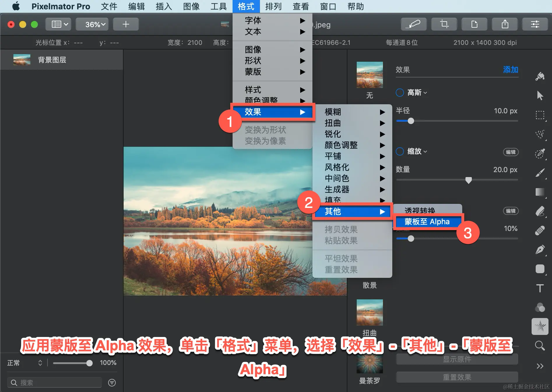Click the 数量 slider handle
This screenshot has height=392, width=552.
pyautogui.click(x=468, y=180)
